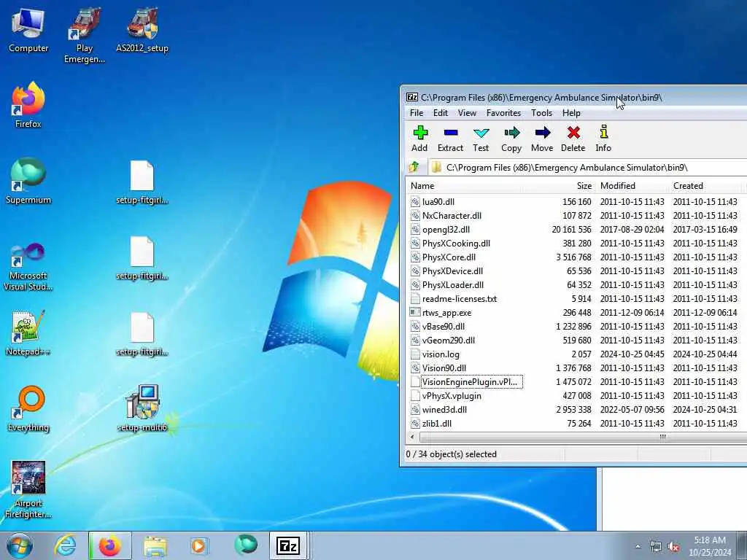
Task: Click the 7-Zip taskbar button
Action: tap(287, 545)
